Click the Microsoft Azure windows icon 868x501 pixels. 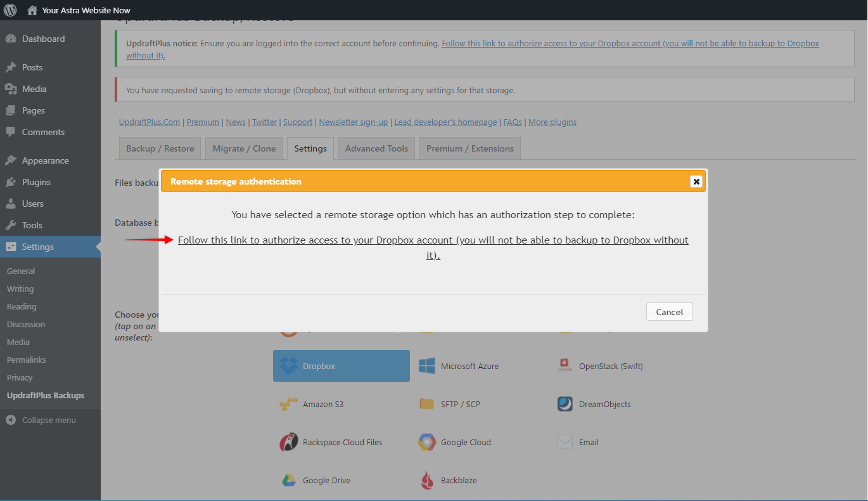pyautogui.click(x=427, y=366)
